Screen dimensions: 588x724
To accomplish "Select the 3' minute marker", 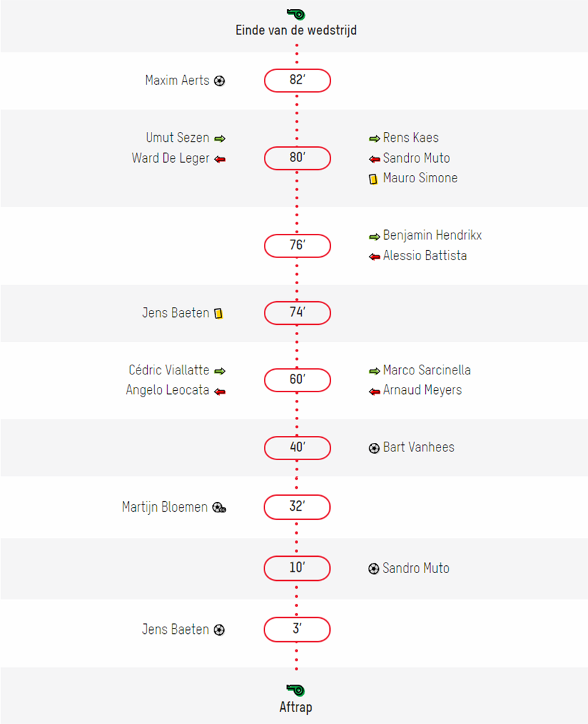I will 297,629.
